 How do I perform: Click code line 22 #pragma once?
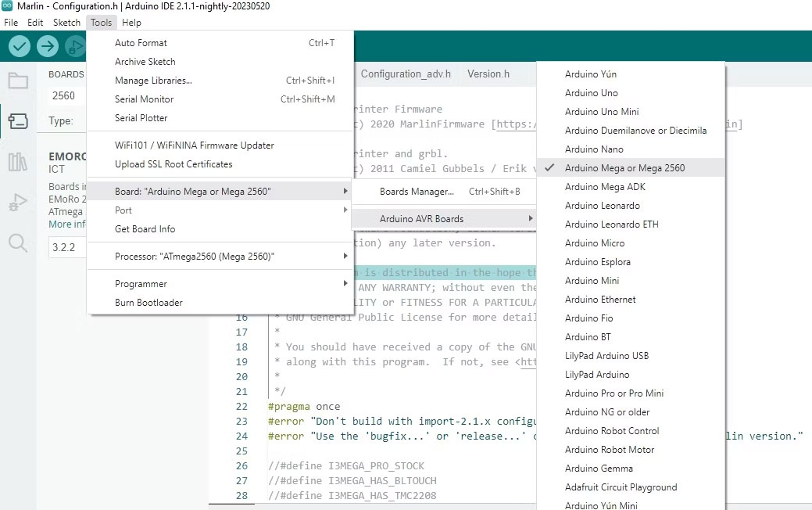pos(304,406)
